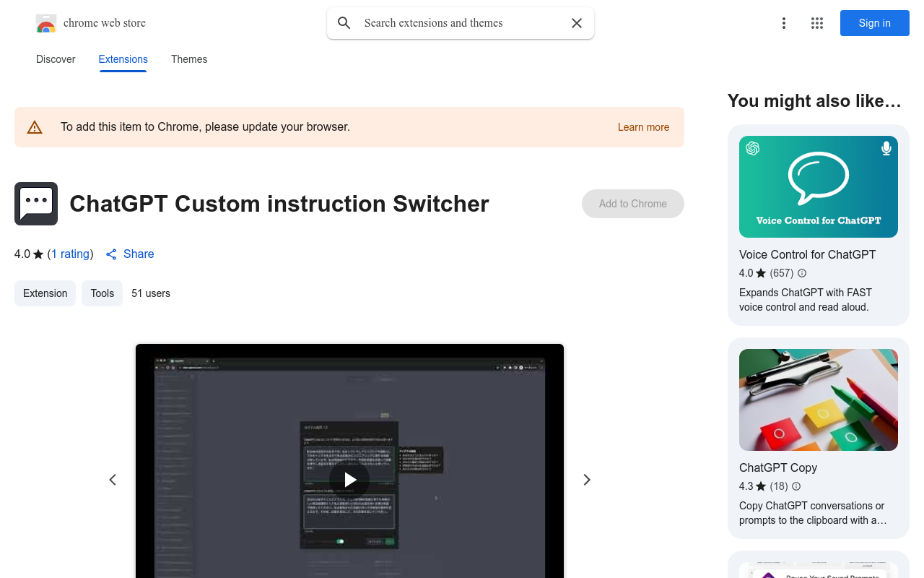The height and width of the screenshot is (578, 924).
Task: Click the Share icon for this extension
Action: tap(110, 254)
